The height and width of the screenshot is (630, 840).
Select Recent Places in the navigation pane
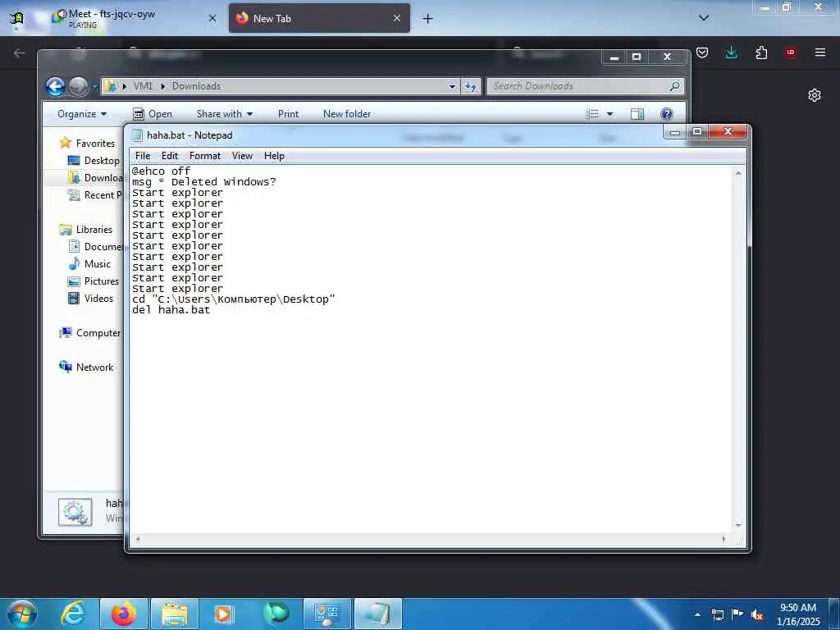[x=95, y=195]
